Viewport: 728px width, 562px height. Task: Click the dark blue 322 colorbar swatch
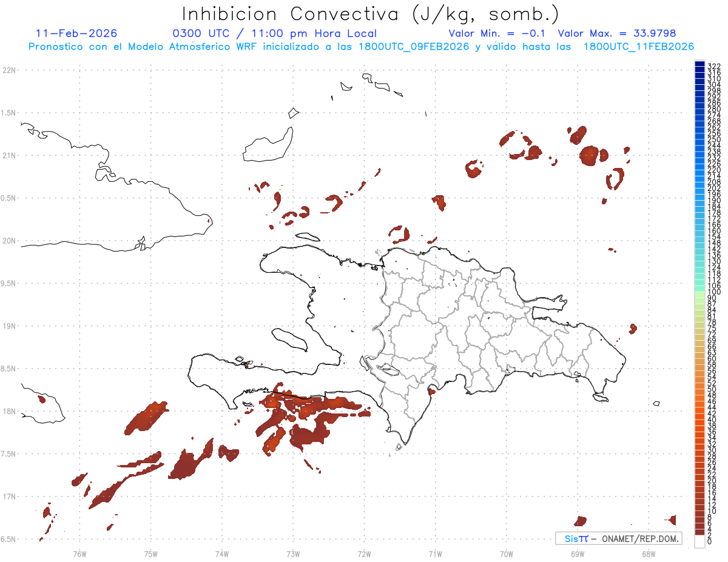pyautogui.click(x=699, y=64)
